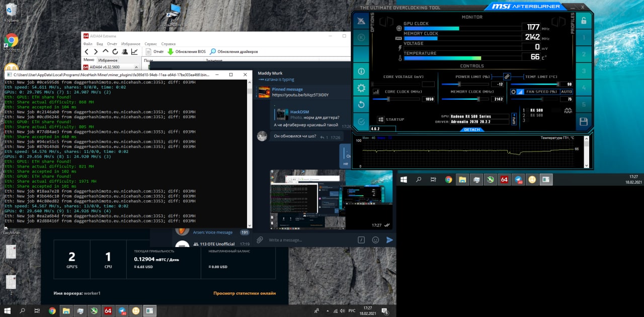Select Afterburner profile slot 3

pyautogui.click(x=584, y=71)
